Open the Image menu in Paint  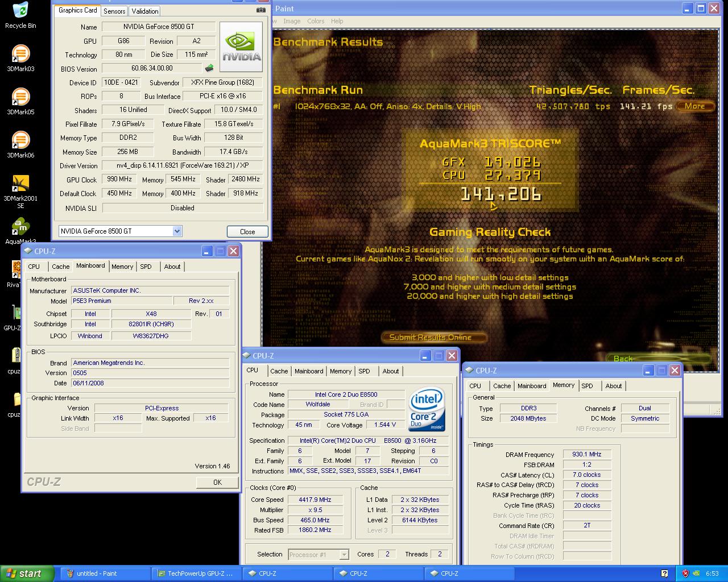(x=292, y=21)
